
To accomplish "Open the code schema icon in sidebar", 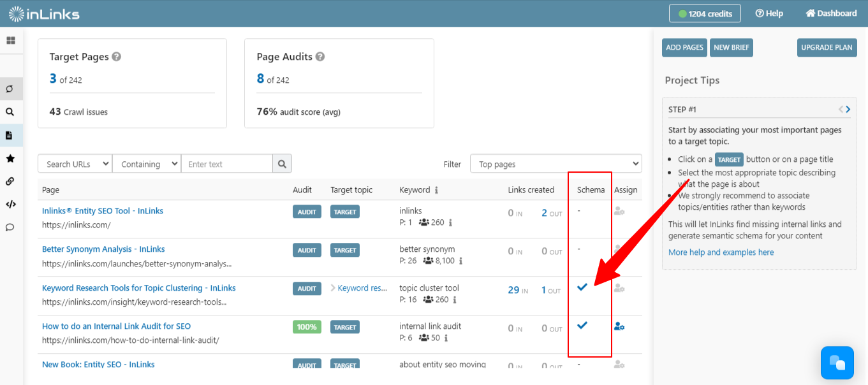I will coord(10,204).
